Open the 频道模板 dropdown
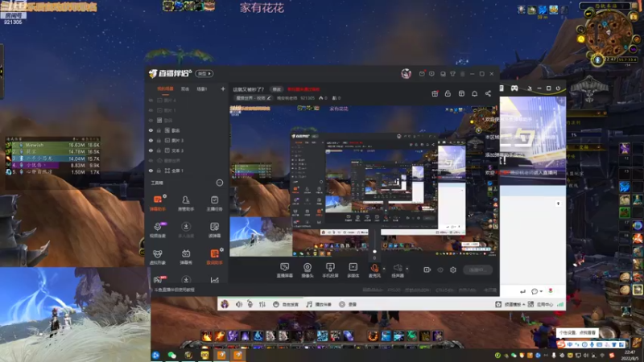 (x=514, y=305)
